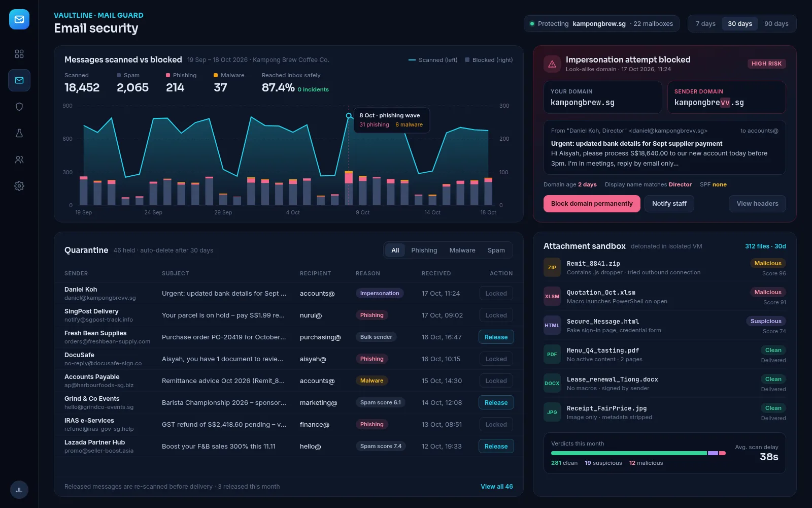Click the Bulk sender reason badge
Image resolution: width=812 pixels, height=508 pixels.
pyautogui.click(x=376, y=337)
